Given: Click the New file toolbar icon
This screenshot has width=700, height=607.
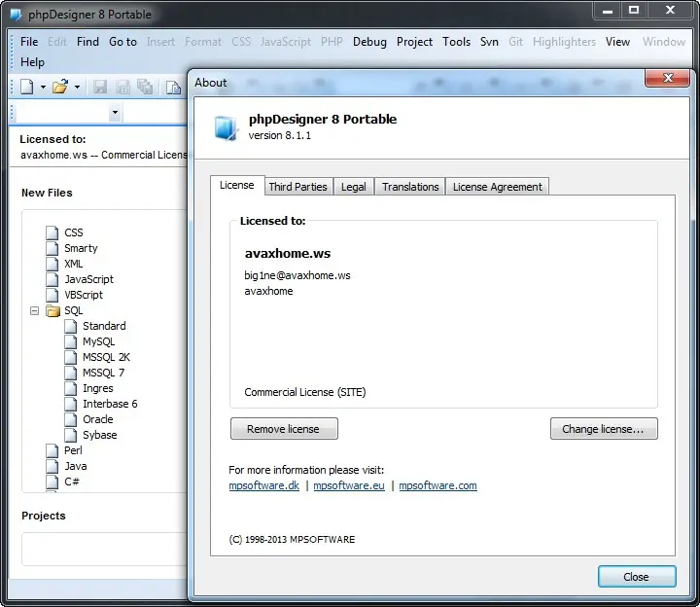Looking at the screenshot, I should [x=27, y=87].
